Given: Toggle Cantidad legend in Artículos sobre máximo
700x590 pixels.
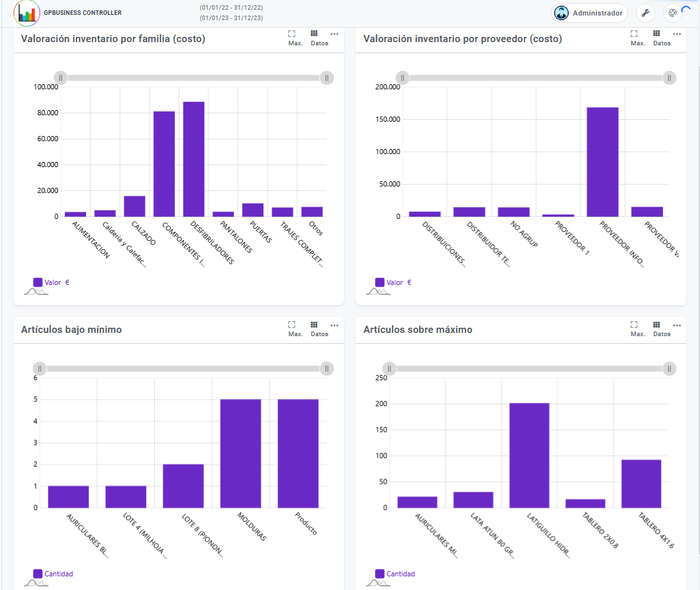Looking at the screenshot, I should tap(394, 574).
